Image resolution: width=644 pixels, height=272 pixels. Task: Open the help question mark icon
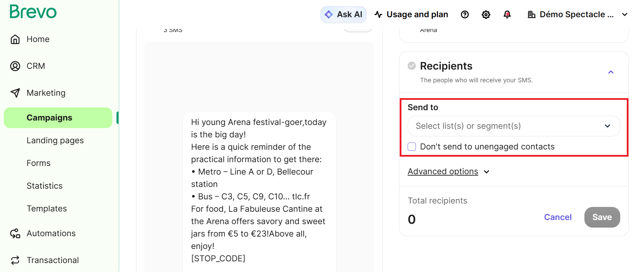click(464, 14)
